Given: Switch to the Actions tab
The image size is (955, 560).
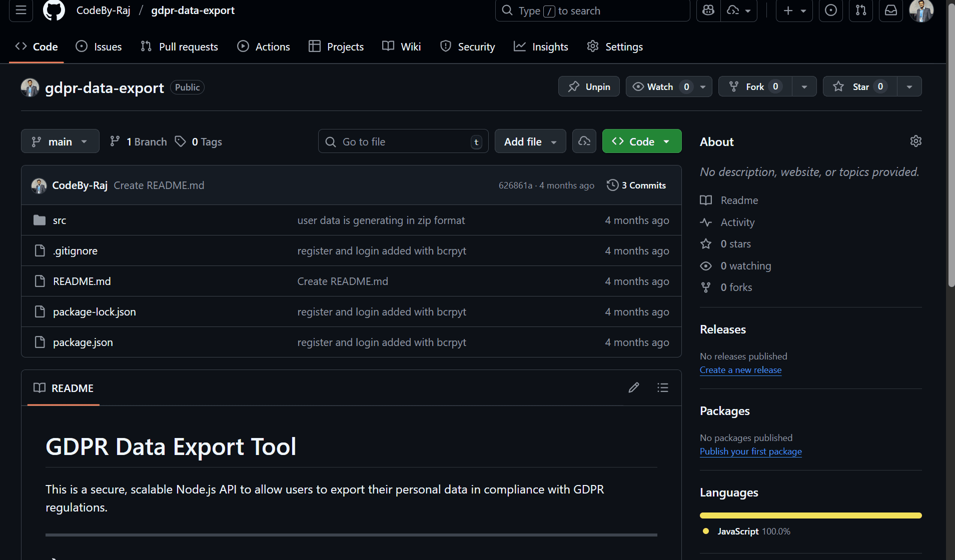Looking at the screenshot, I should click(264, 46).
